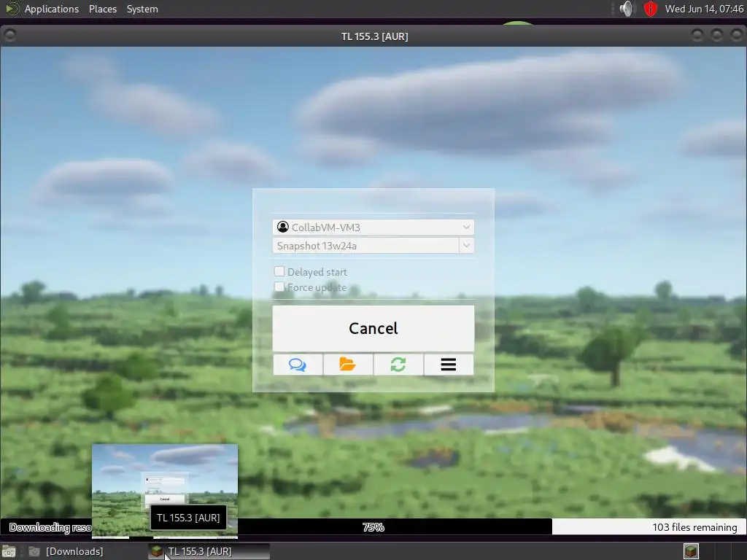Click the account avatar icon beside CollabVM-VM3
The image size is (747, 560).
click(283, 227)
